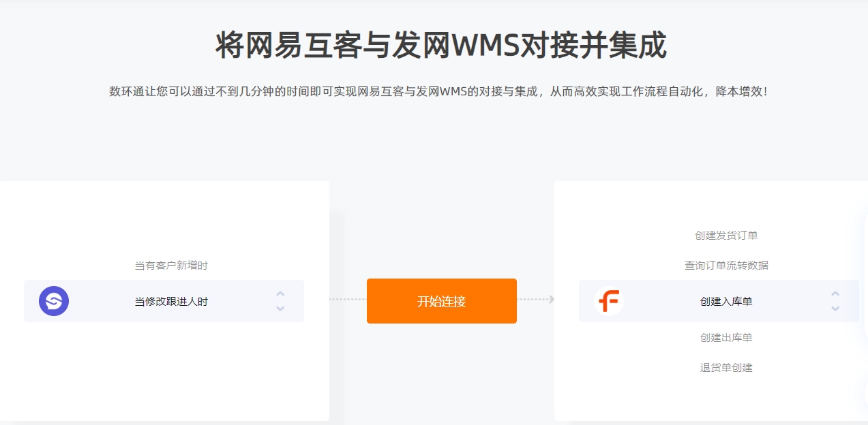Step down in the 发网WMS action selector

tap(835, 309)
